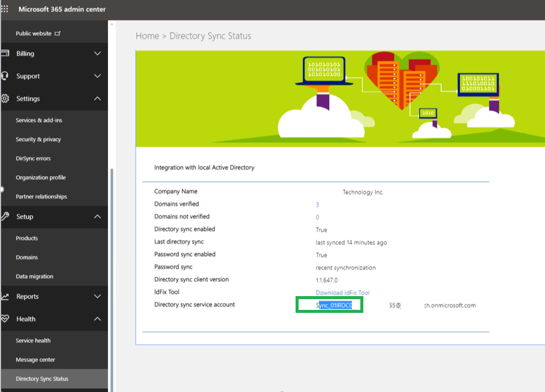545x392 pixels.
Task: Click the Reports chart icon
Action: coord(5,297)
